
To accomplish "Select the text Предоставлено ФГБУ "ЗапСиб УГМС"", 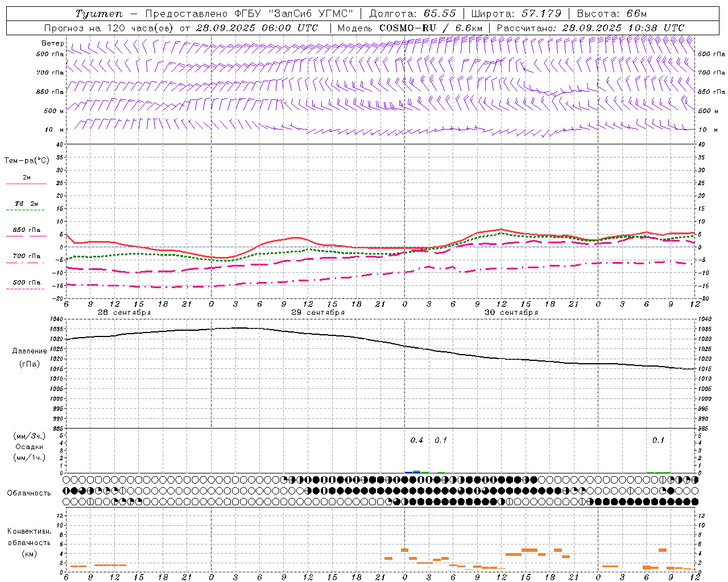I will 249,14.
